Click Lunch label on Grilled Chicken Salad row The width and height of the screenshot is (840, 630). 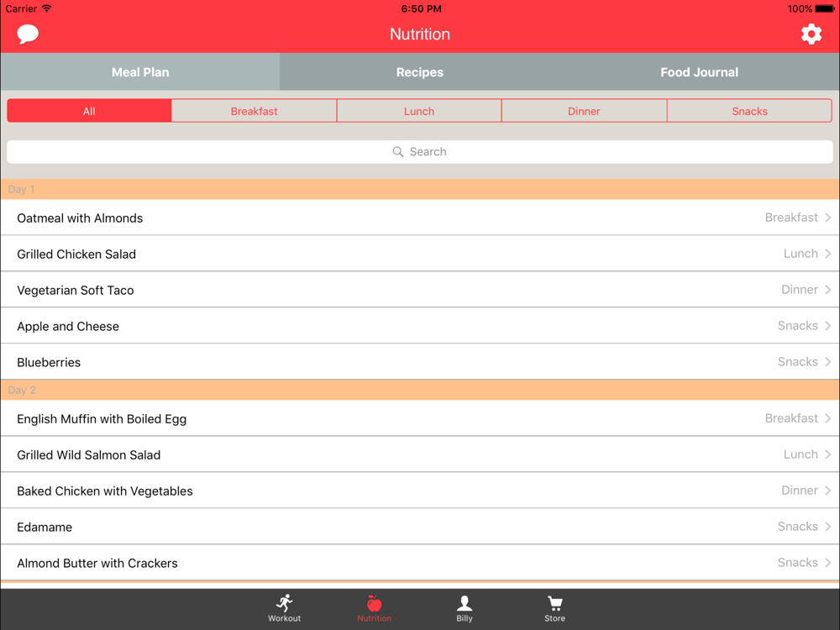coord(801,254)
